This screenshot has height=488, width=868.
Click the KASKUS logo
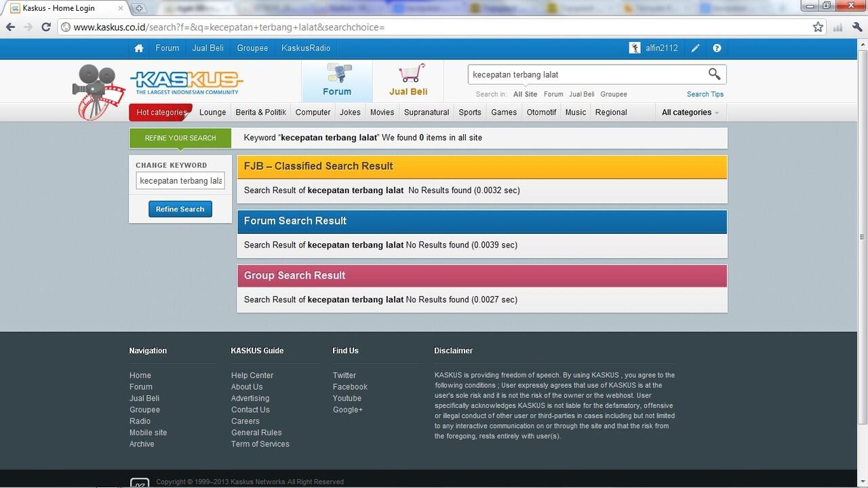click(x=186, y=83)
